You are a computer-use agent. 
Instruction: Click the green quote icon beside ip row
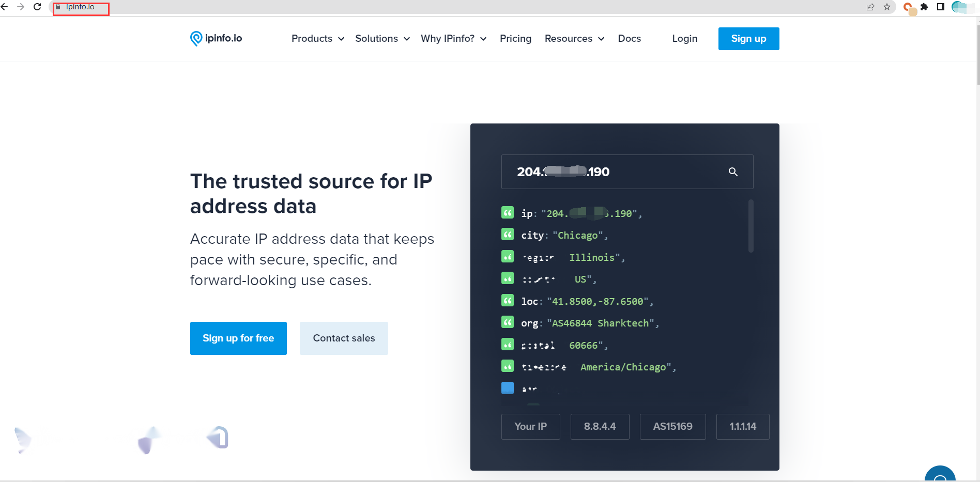coord(508,213)
